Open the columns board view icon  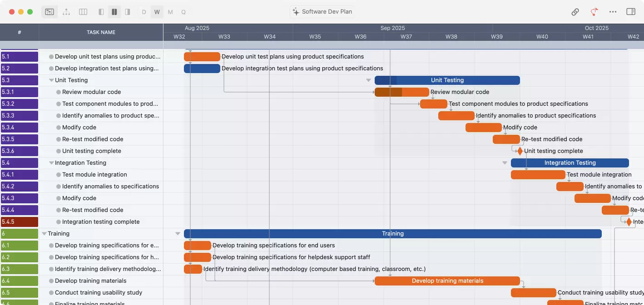click(x=83, y=12)
